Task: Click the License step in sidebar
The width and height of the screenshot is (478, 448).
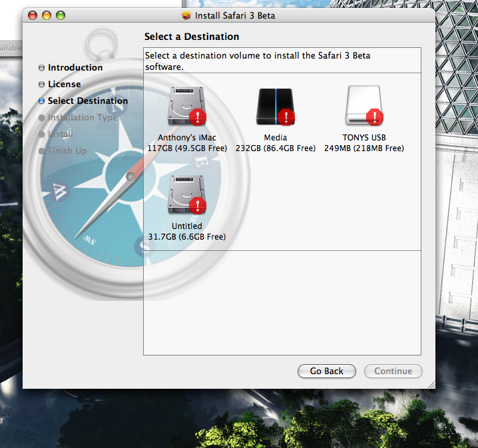Action: coord(65,84)
